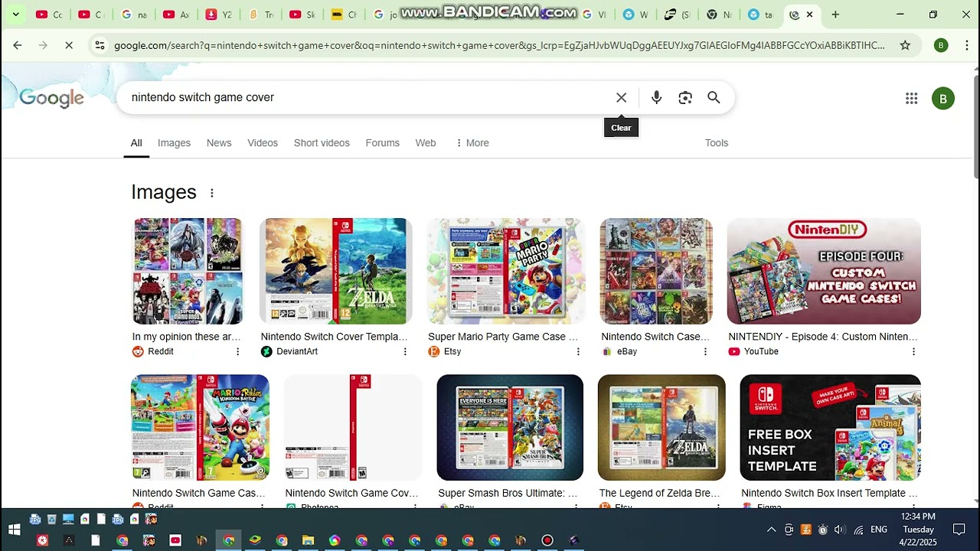Click the browser address bar URL
Screen dimensions: 980x551
click(x=499, y=45)
